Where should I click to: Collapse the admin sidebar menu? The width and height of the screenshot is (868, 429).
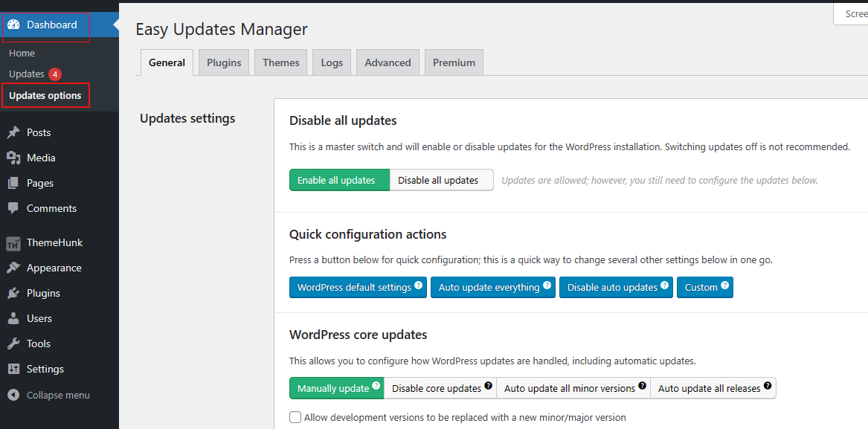[x=49, y=395]
